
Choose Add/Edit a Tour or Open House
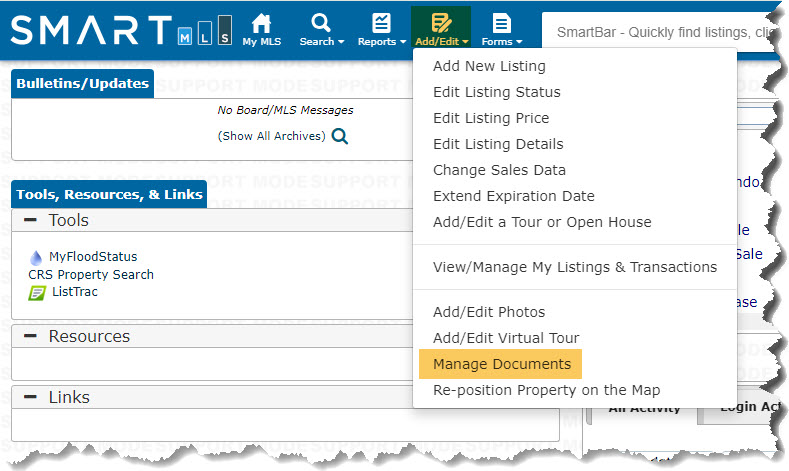542,222
